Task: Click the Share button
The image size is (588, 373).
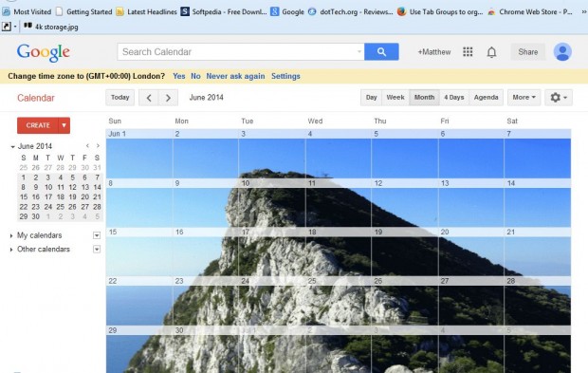Action: (x=528, y=52)
